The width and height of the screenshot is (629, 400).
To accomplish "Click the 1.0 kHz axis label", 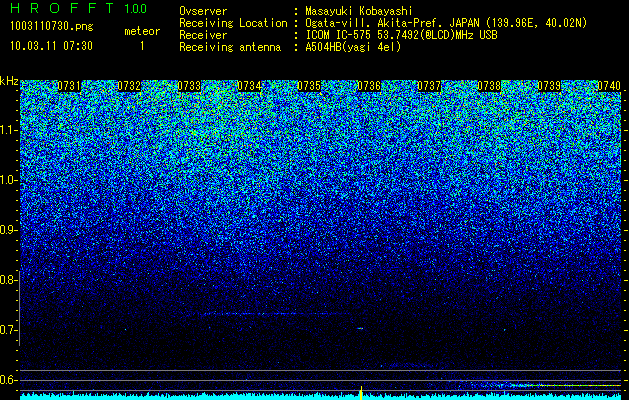I will coord(7,181).
